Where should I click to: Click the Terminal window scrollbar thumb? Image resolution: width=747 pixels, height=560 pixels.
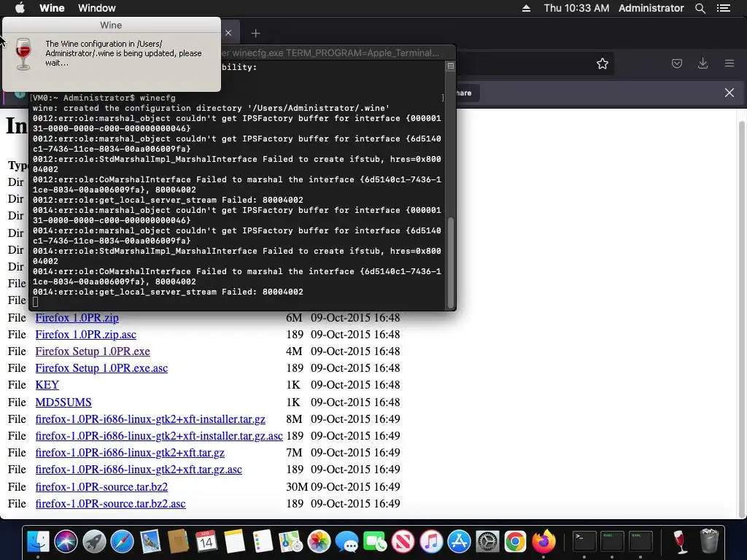(450, 262)
